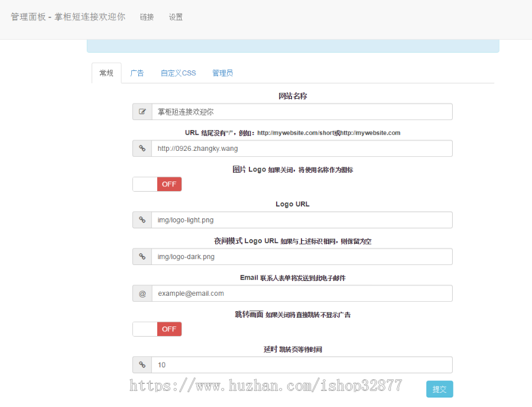Viewport: 532px width, 407px height.
Task: Toggle the 图片 Logo switch
Action: (157, 184)
